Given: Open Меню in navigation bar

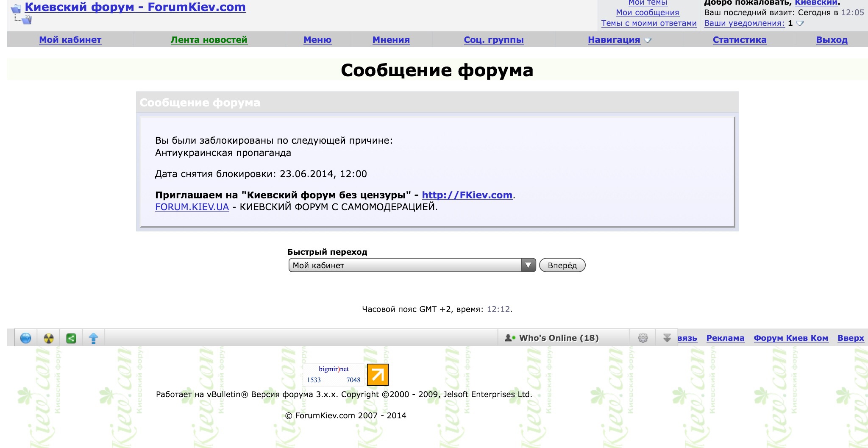Looking at the screenshot, I should pos(317,40).
